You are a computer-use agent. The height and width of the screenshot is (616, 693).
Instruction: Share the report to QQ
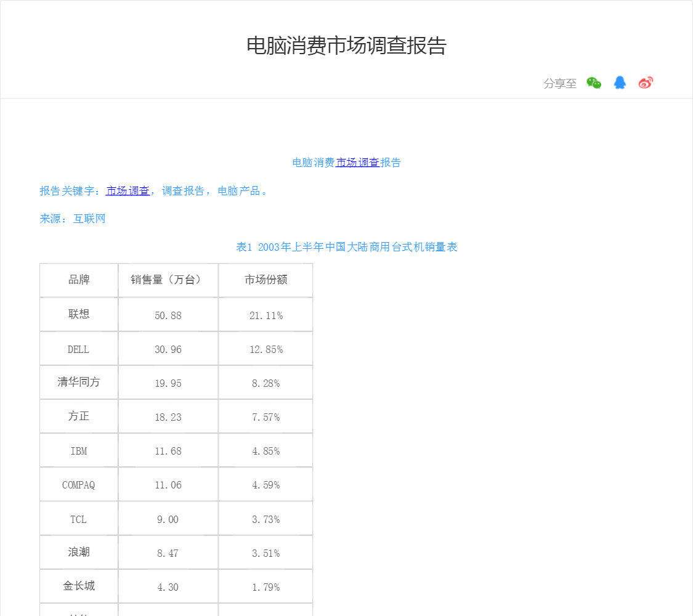tap(620, 83)
